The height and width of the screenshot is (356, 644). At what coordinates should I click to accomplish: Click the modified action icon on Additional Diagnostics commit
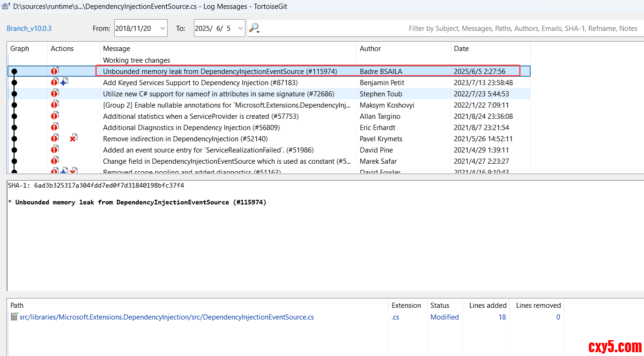coord(55,127)
